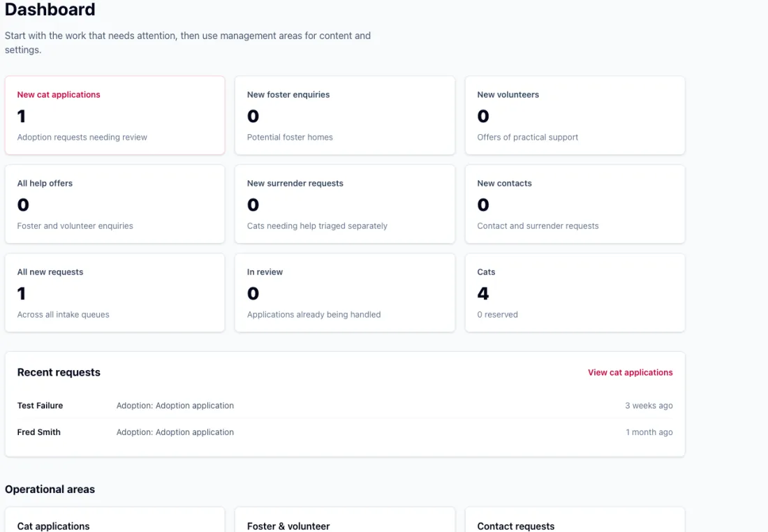Click the View cat applications link
This screenshot has width=768, height=532.
[x=630, y=372]
